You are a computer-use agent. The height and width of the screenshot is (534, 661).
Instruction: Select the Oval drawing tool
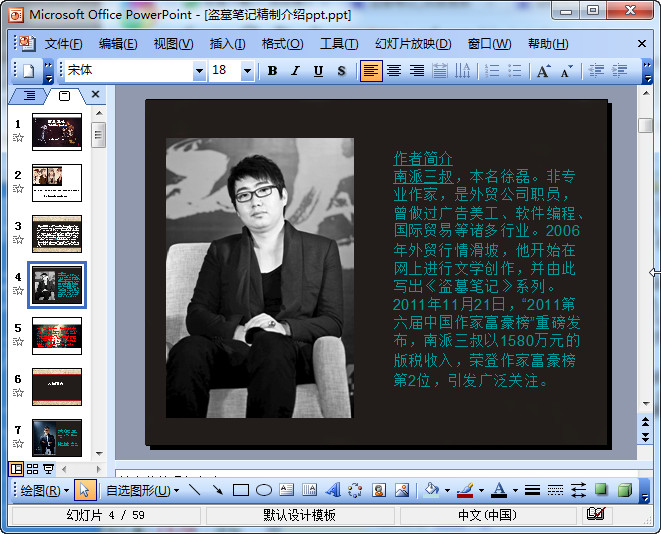pos(264,490)
